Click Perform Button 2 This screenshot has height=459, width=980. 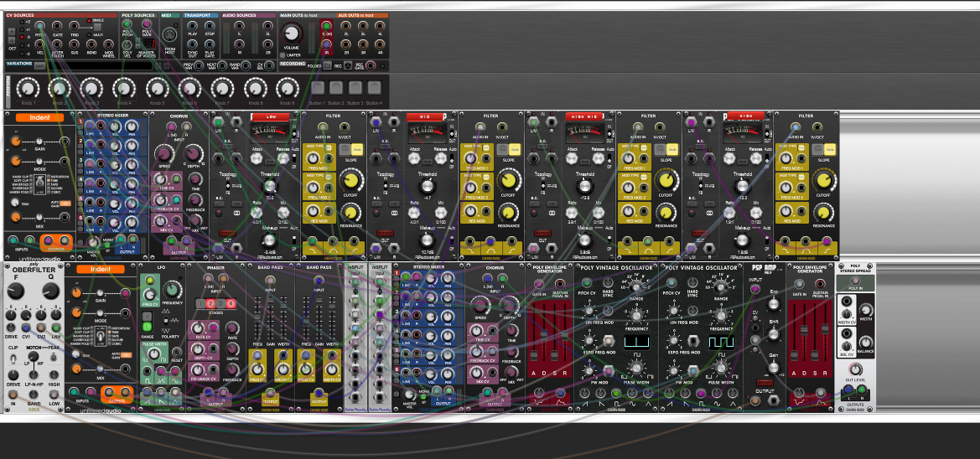point(336,87)
